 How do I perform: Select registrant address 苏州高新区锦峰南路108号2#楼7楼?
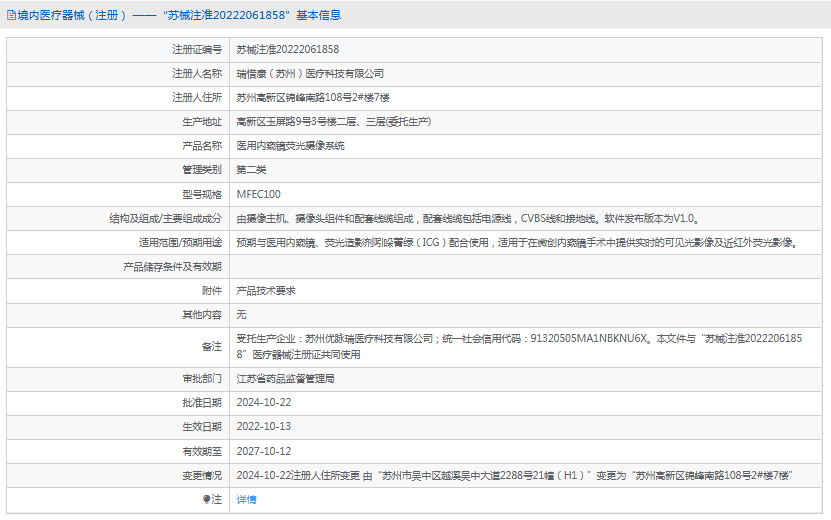click(313, 98)
